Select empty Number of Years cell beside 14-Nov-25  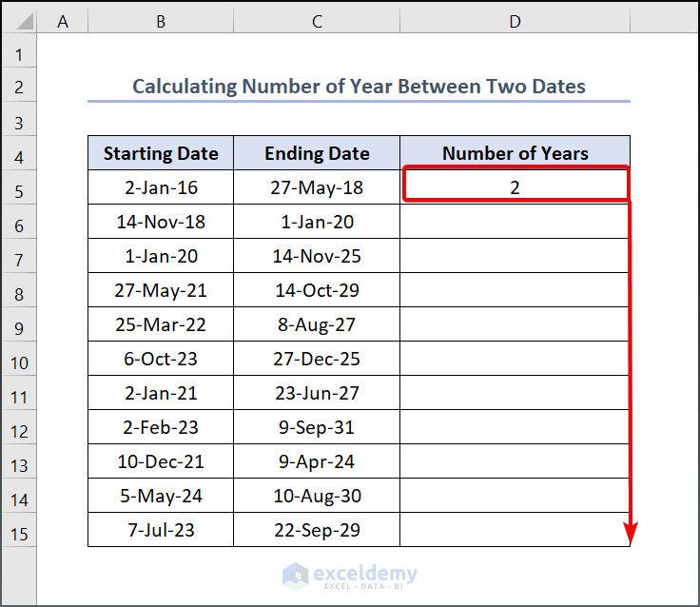(x=515, y=256)
